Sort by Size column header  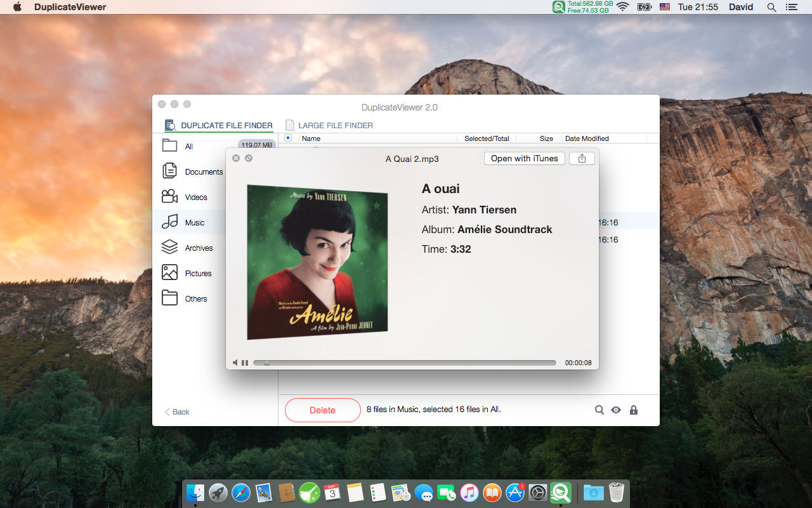tap(546, 138)
